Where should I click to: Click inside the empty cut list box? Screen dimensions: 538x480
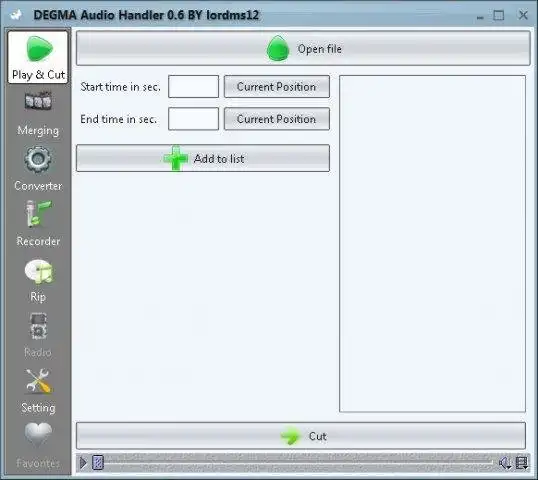click(432, 244)
